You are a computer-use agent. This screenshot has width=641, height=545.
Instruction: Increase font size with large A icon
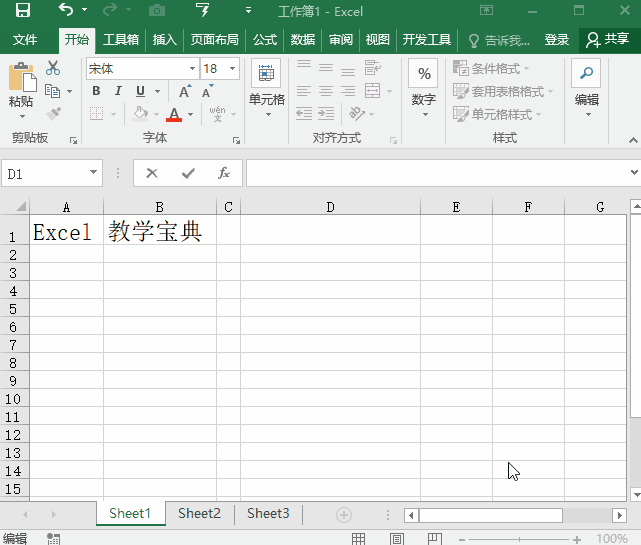[185, 91]
